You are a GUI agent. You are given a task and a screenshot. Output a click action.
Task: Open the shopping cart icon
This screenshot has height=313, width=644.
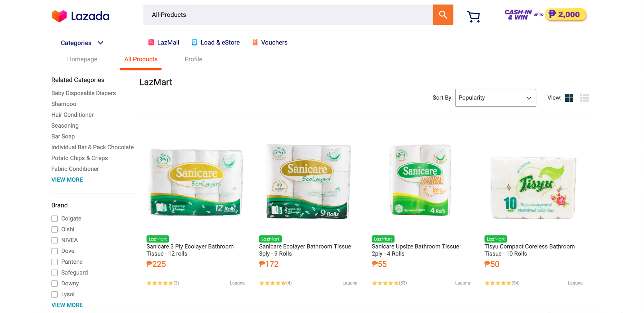473,16
